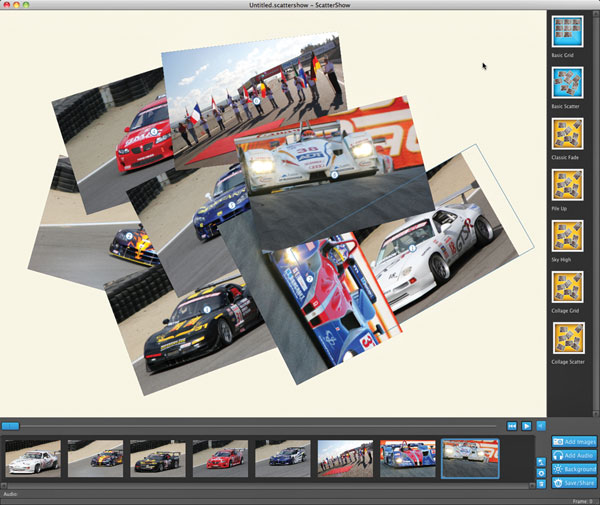Viewport: 600px width, 505px height.
Task: Click the Add Audio button
Action: (574, 455)
